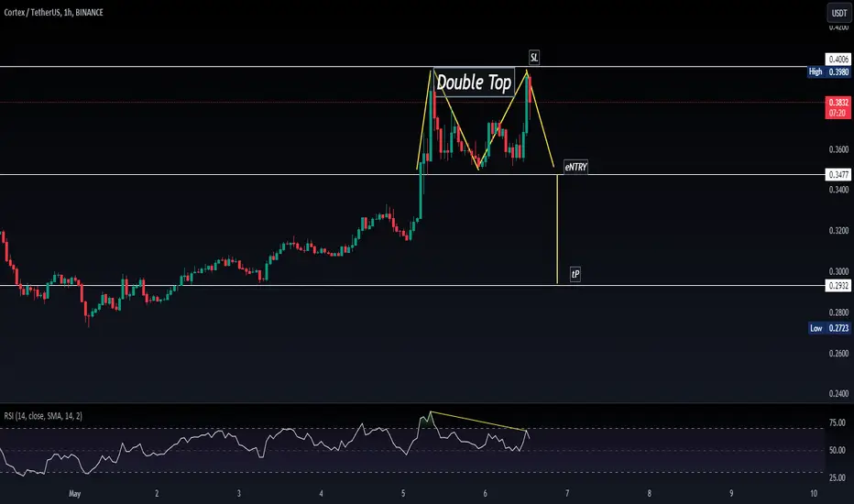The image size is (854, 504).
Task: Click the '7' date on time axis
Action: [x=567, y=494]
